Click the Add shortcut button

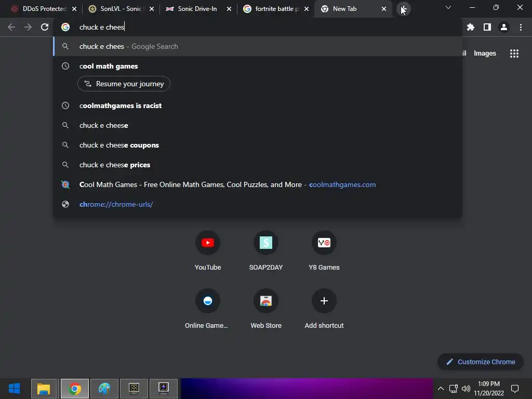(324, 309)
